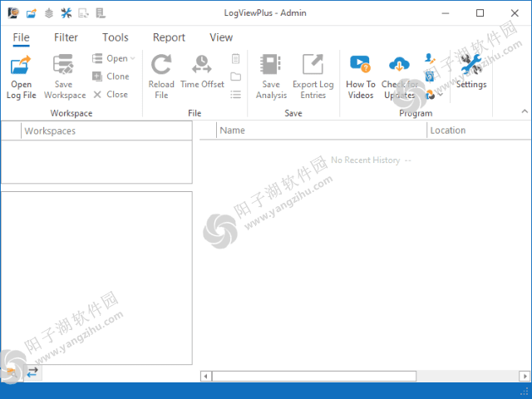Open the How To Videos link
This screenshot has width=532, height=399.
360,77
